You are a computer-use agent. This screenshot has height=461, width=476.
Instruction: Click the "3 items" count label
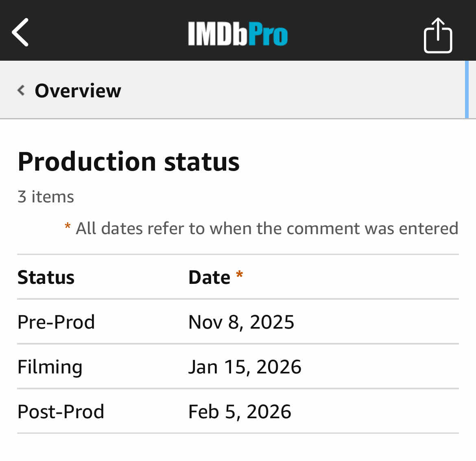coord(46,197)
